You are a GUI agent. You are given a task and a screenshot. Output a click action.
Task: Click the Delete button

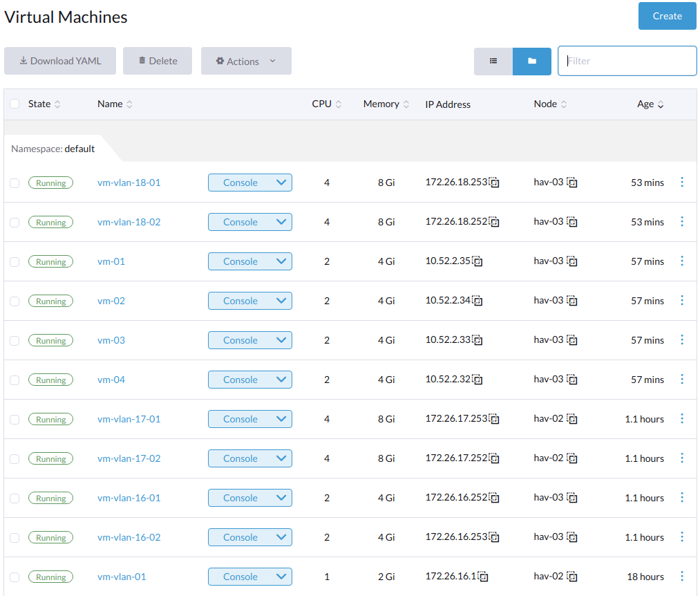point(158,62)
